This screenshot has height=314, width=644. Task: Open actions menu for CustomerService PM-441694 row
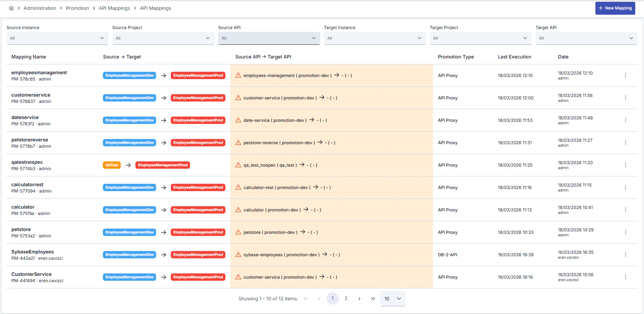click(x=625, y=277)
